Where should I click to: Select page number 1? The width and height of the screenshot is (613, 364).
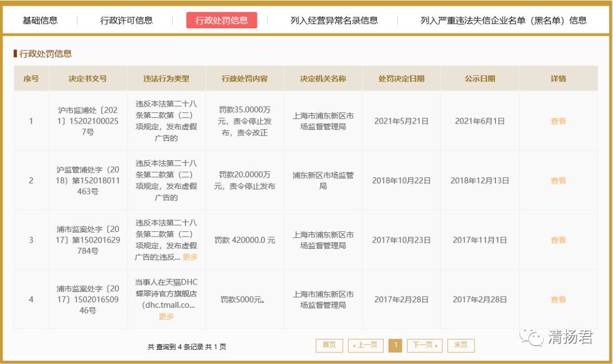pyautogui.click(x=395, y=345)
